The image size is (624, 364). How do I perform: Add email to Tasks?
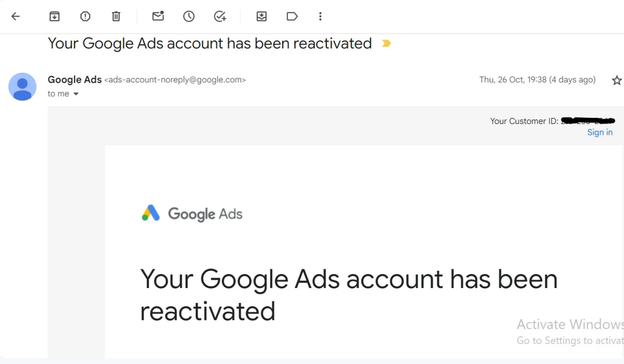coord(220,16)
